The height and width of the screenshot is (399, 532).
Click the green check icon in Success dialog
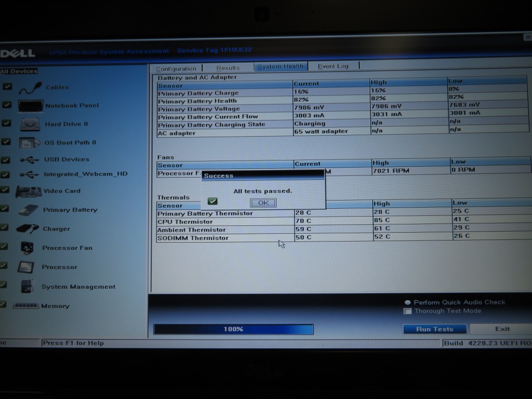pyautogui.click(x=212, y=201)
